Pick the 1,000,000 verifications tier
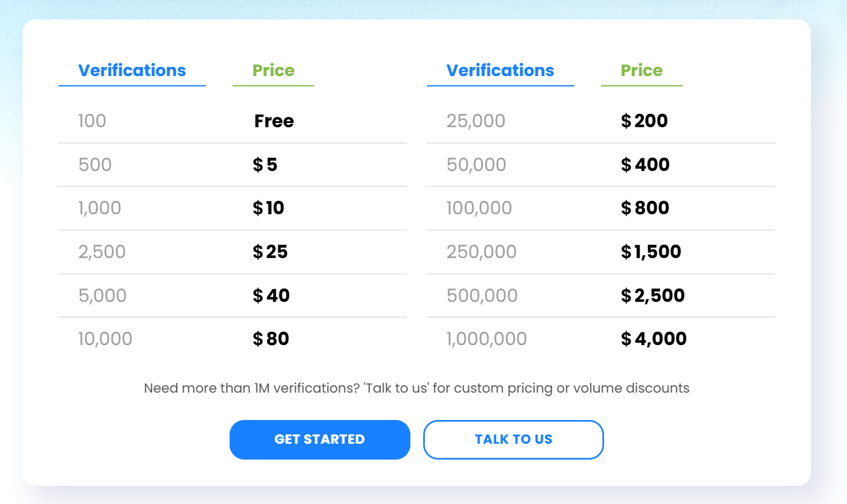This screenshot has height=504, width=847. [x=487, y=339]
